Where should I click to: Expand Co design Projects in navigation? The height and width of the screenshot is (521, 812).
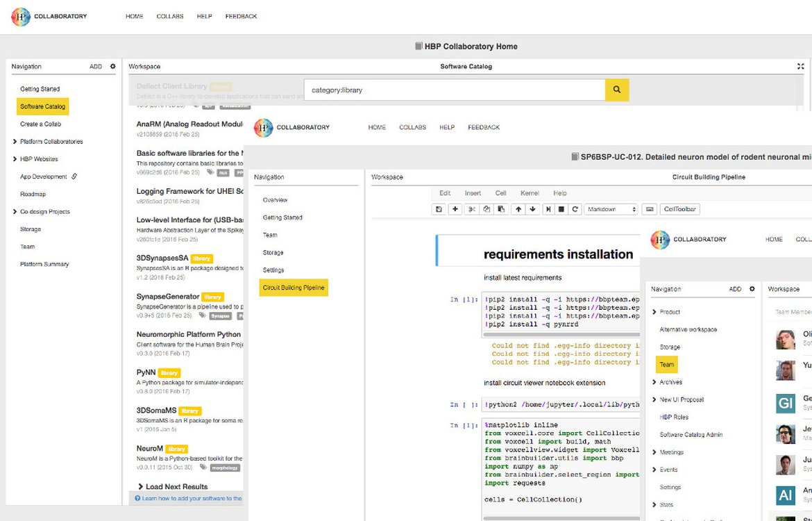pos(15,211)
